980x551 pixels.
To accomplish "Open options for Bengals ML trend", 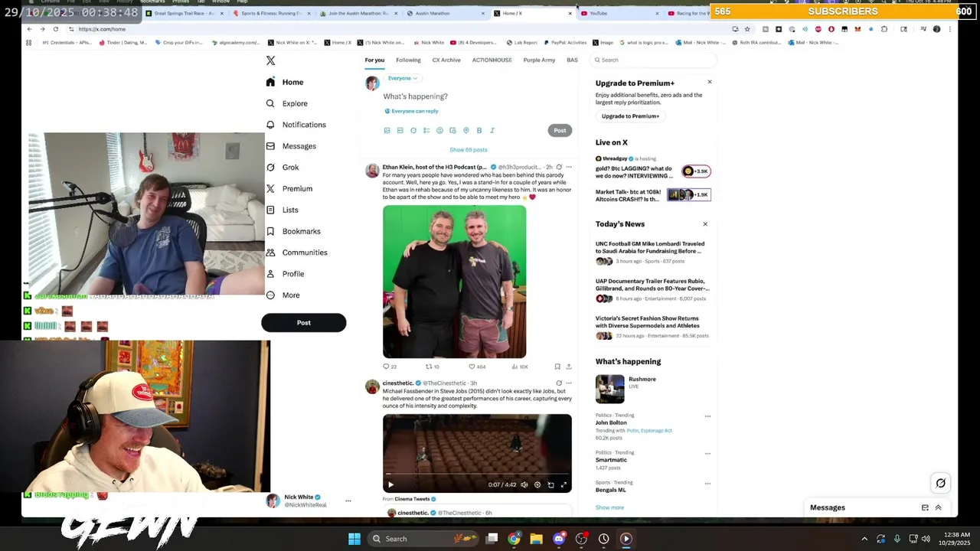I will click(707, 484).
